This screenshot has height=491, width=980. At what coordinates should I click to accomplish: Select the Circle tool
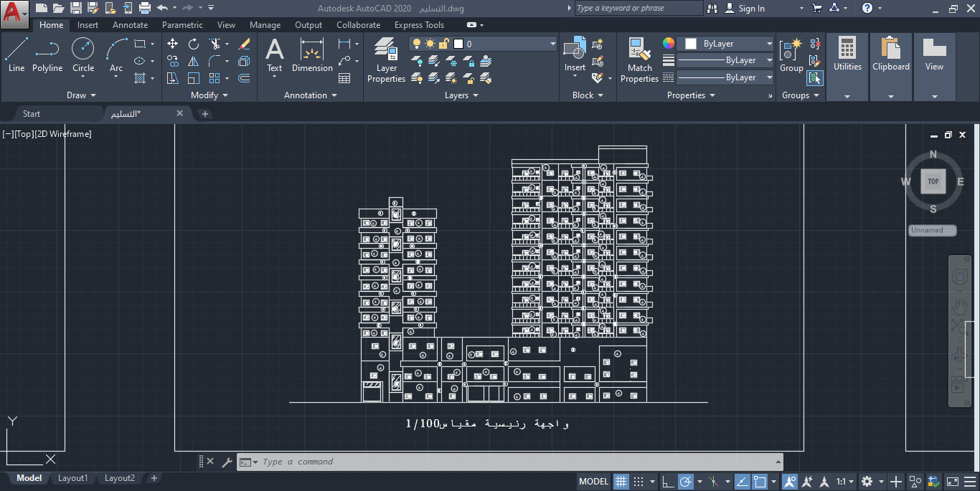(83, 50)
